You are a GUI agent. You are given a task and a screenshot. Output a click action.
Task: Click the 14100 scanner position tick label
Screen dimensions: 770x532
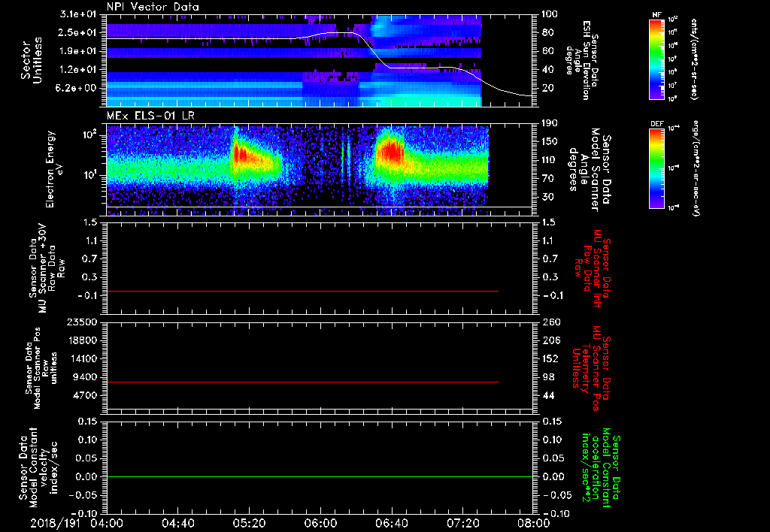(x=82, y=358)
